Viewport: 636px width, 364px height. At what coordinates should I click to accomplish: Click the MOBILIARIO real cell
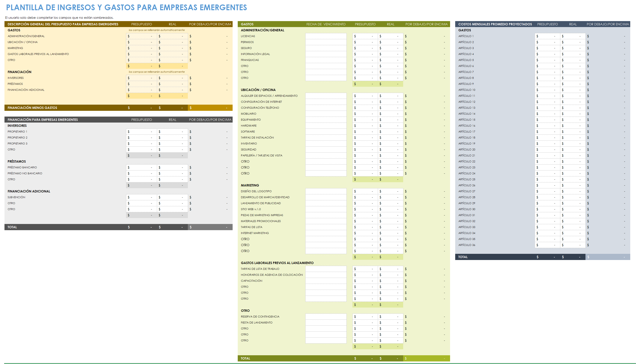pyautogui.click(x=390, y=114)
